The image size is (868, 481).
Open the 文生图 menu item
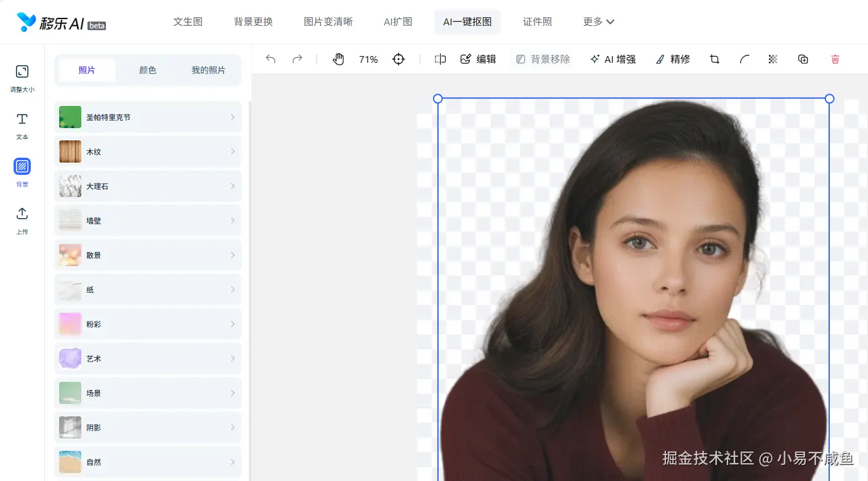(x=188, y=22)
